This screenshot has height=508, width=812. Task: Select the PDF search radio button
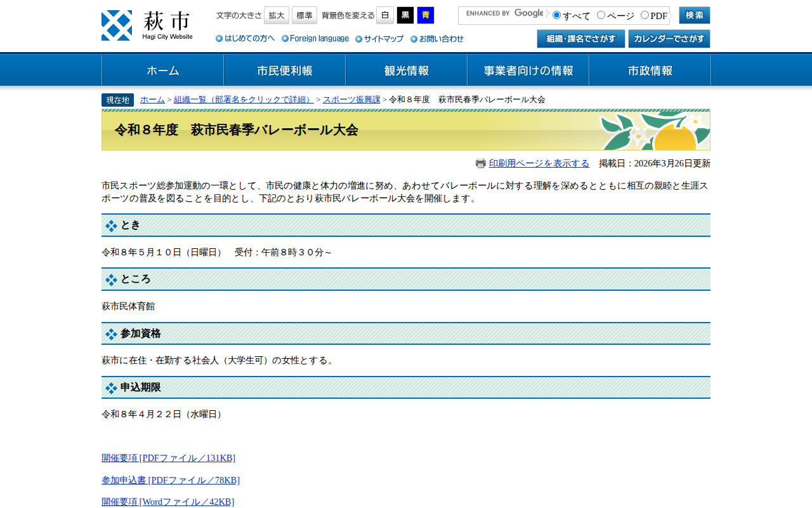645,15
